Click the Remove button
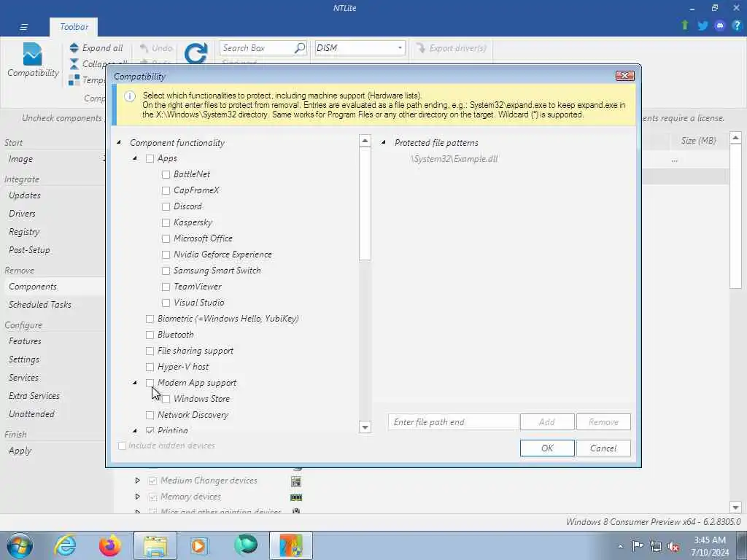 [x=603, y=422]
